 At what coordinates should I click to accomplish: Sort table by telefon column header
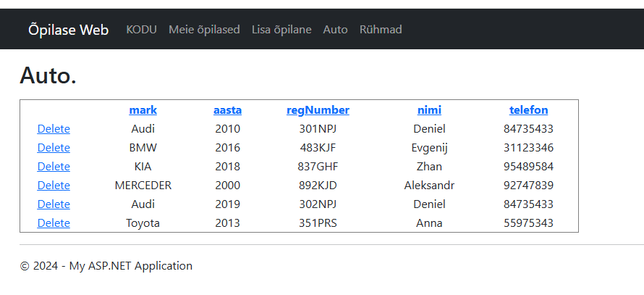[x=528, y=110]
